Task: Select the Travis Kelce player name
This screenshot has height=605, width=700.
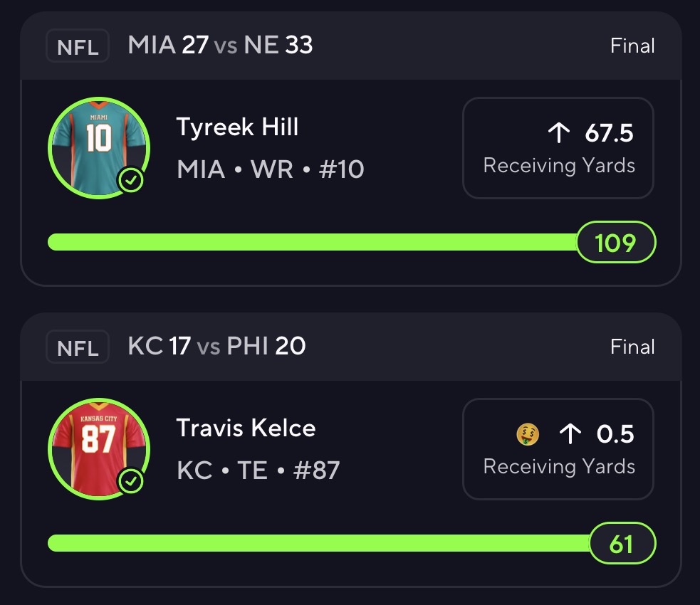Action: point(246,428)
